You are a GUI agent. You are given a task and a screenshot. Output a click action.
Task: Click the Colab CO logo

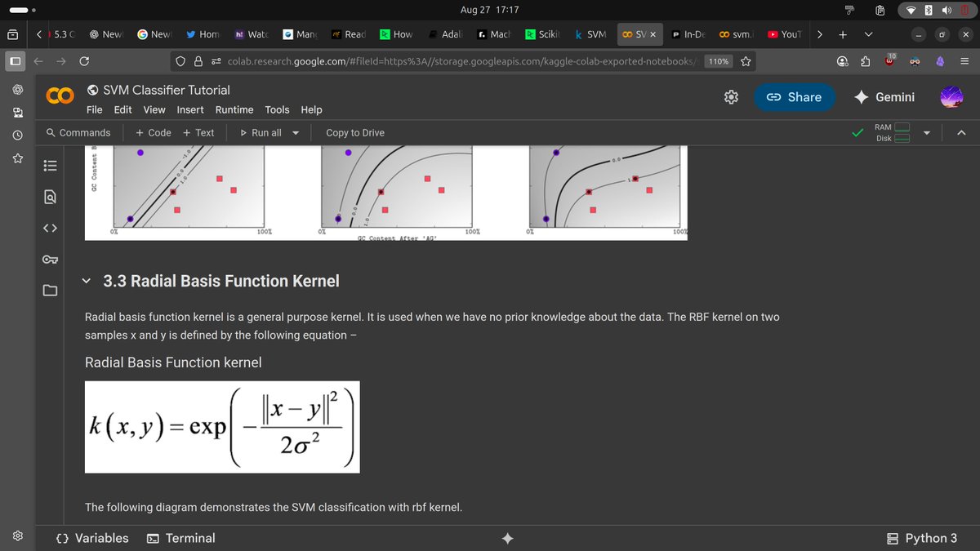click(x=60, y=97)
